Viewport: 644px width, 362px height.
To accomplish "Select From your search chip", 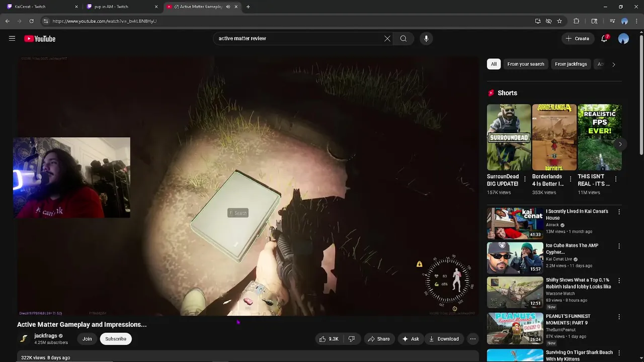I will point(526,64).
